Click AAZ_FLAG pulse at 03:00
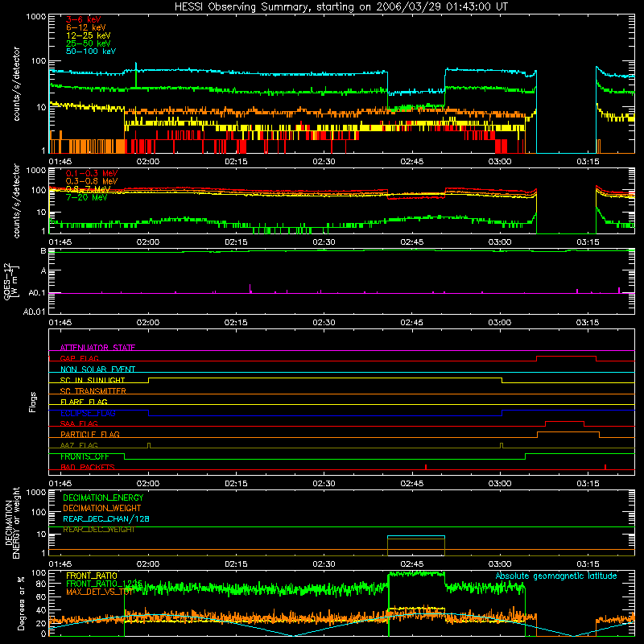 [x=502, y=446]
